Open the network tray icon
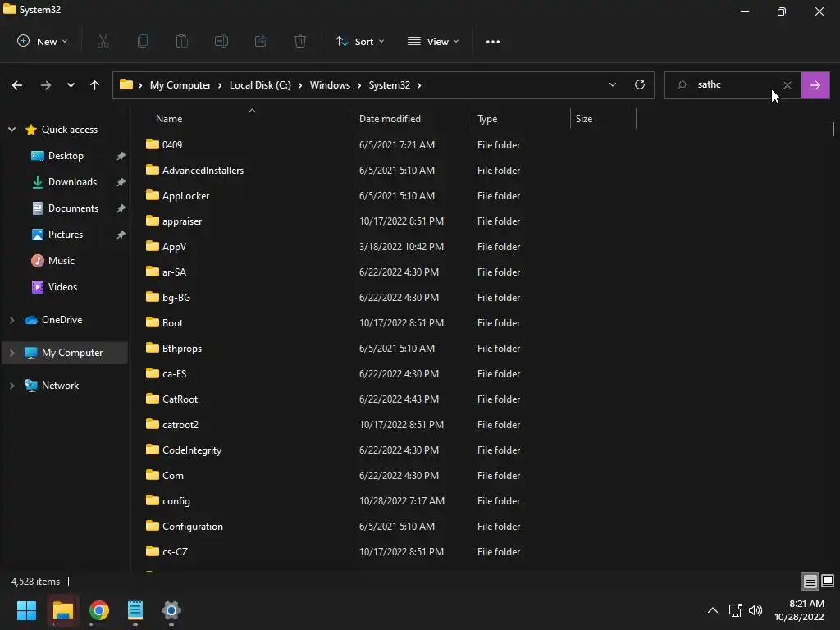The image size is (840, 630). tap(736, 610)
